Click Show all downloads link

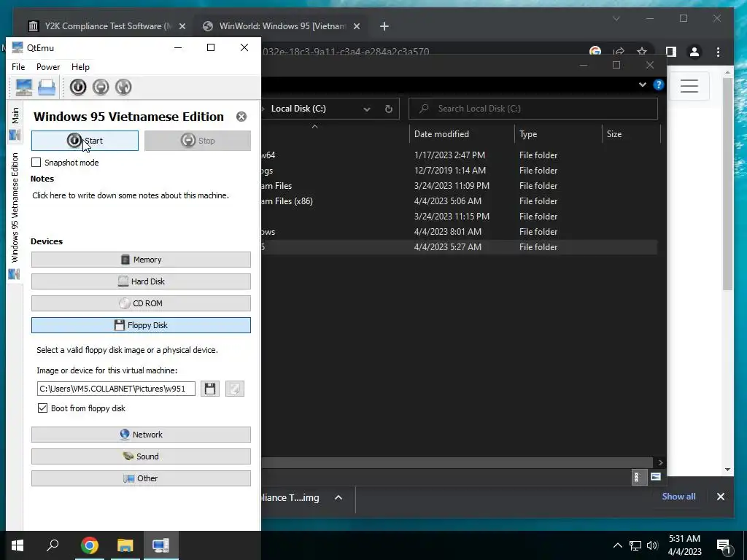(x=678, y=497)
